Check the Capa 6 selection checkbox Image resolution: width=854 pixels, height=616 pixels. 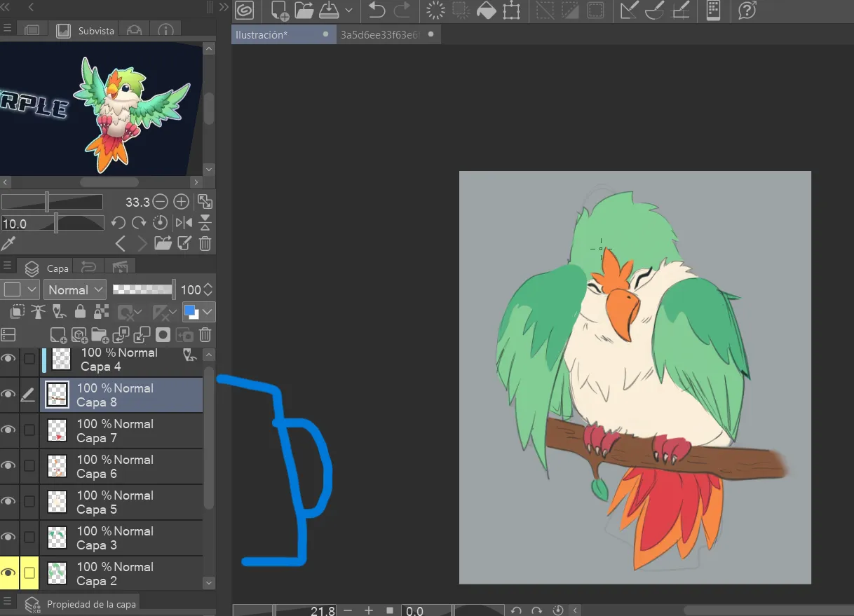coord(29,466)
